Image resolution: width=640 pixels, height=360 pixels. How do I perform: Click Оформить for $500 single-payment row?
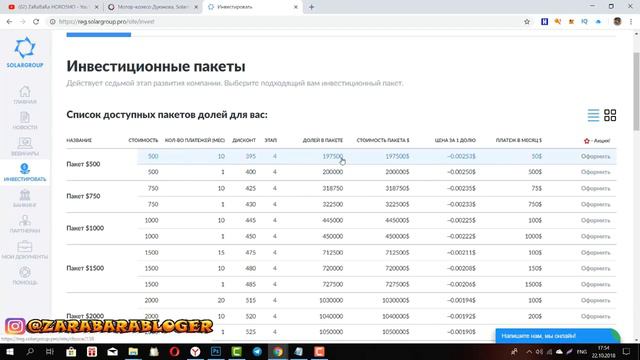click(596, 172)
